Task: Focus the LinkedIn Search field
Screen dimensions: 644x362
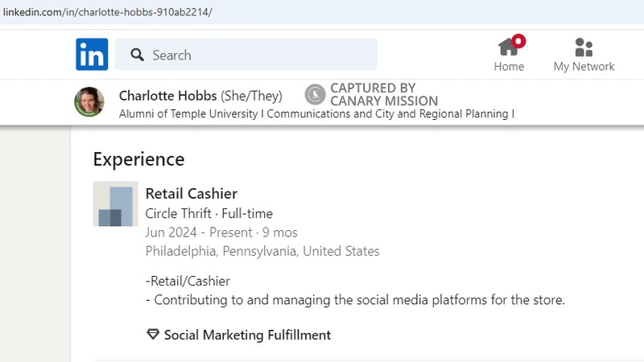Action: click(x=258, y=55)
